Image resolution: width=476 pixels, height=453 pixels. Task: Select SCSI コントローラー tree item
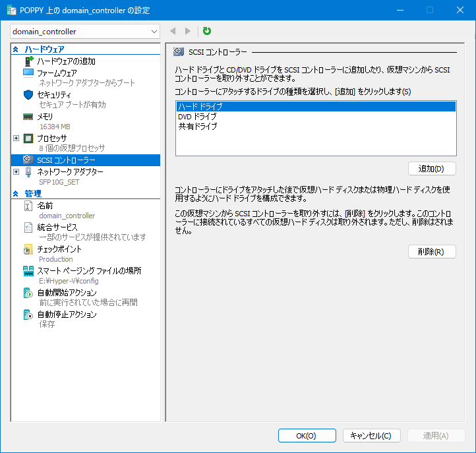point(86,160)
